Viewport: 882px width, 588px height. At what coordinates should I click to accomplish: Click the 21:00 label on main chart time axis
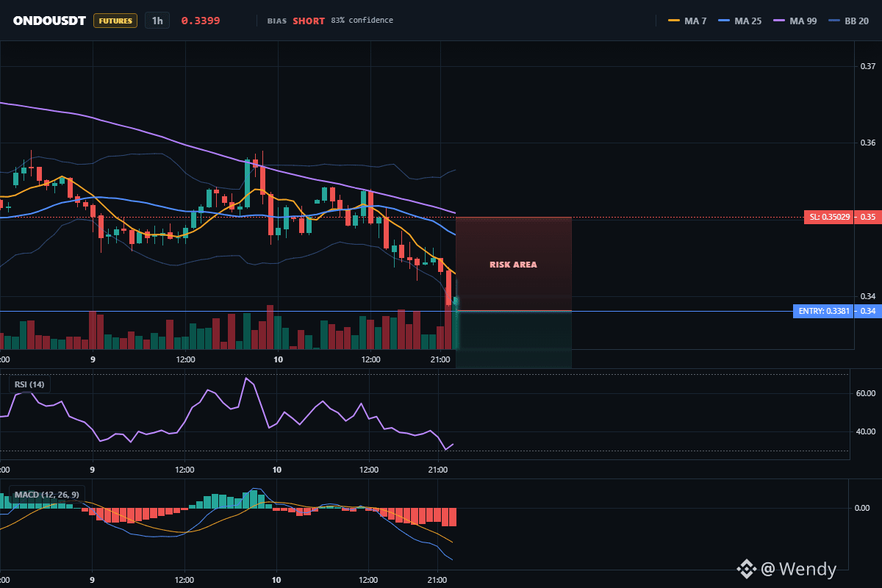coord(440,359)
